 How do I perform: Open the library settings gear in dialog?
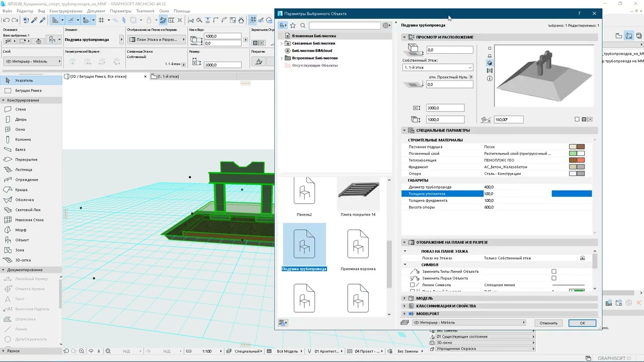tap(386, 25)
